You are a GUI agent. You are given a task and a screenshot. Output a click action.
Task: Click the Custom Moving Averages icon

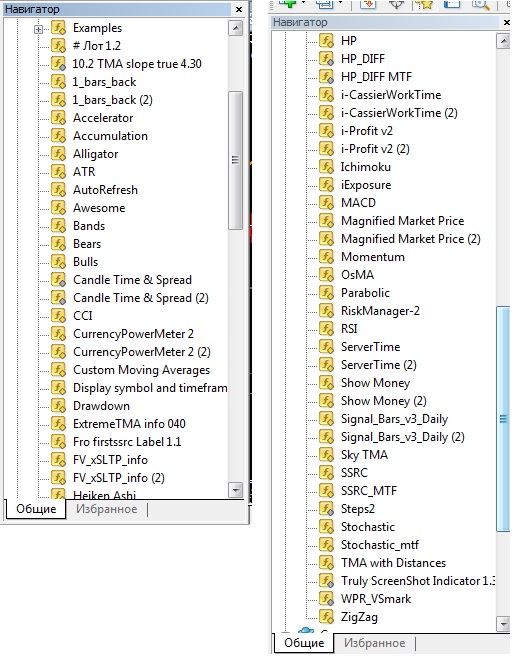(x=59, y=370)
